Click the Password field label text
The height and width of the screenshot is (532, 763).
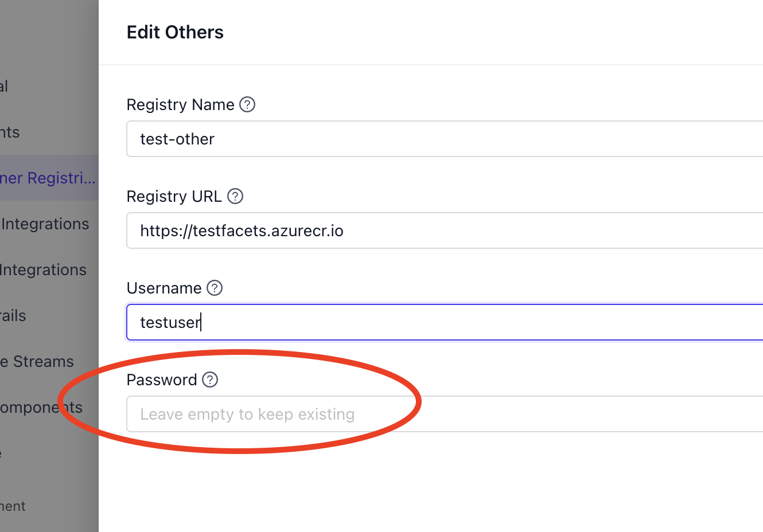point(161,380)
